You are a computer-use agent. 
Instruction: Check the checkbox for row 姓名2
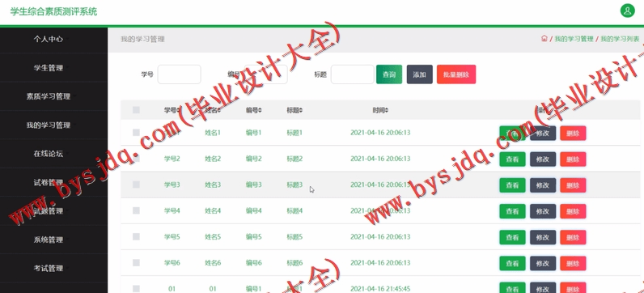pyautogui.click(x=137, y=159)
